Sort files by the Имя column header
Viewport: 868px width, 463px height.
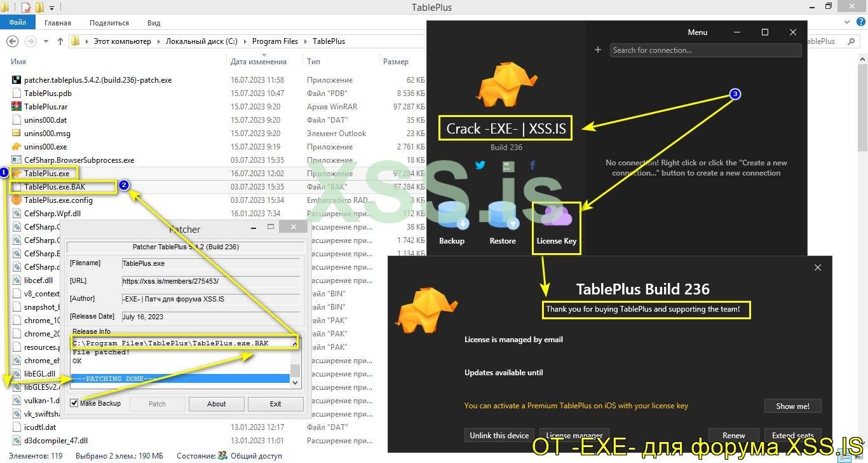18,62
